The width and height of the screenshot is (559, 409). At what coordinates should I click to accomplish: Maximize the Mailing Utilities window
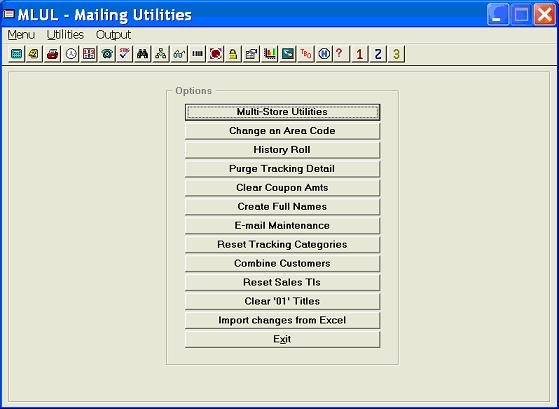521,15
